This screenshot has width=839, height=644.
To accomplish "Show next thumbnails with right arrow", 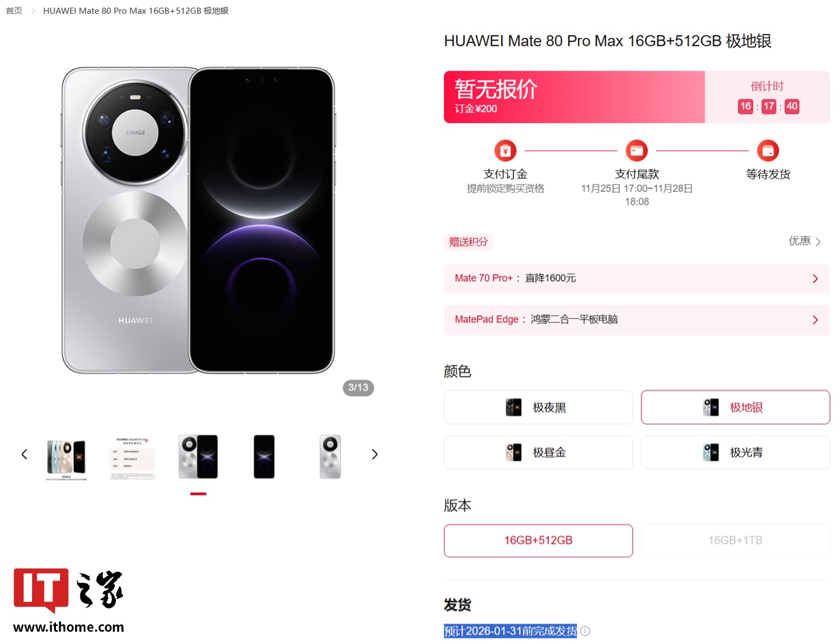I will 375,455.
